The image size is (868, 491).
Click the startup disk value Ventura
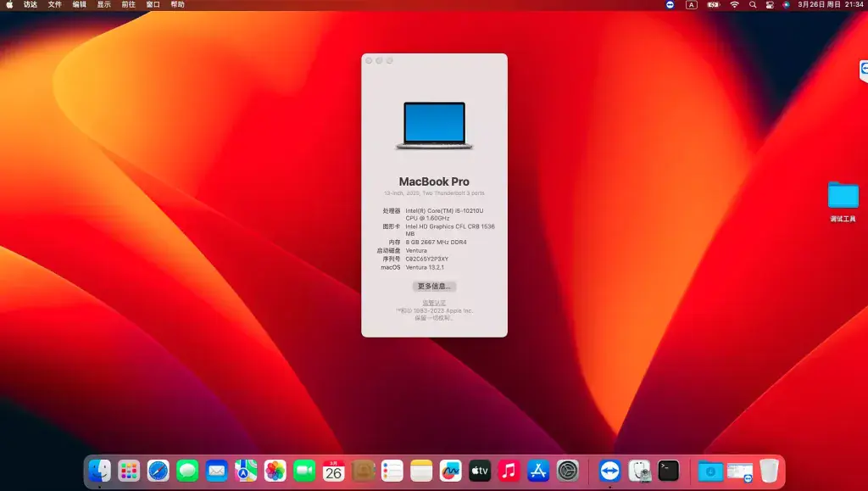(416, 250)
